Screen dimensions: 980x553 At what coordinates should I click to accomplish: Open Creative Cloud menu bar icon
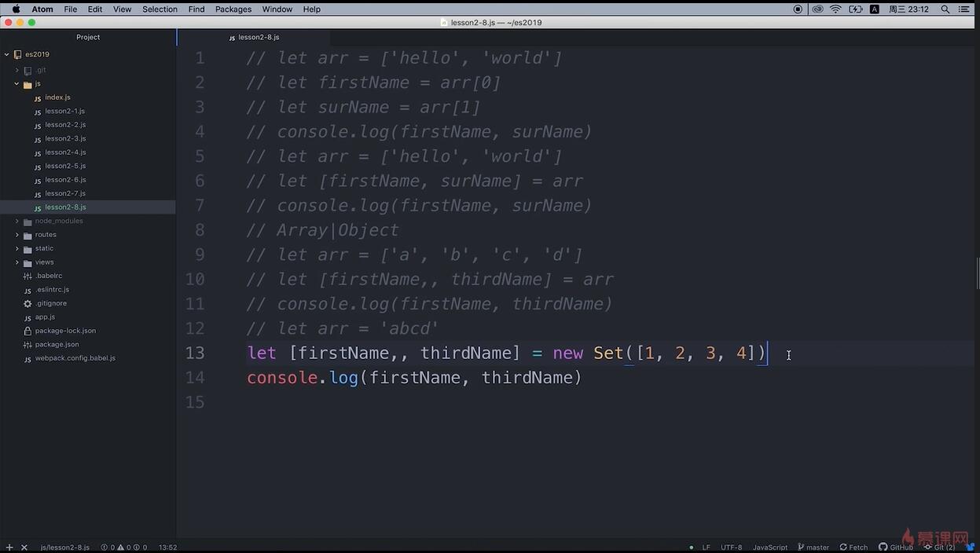pyautogui.click(x=817, y=9)
